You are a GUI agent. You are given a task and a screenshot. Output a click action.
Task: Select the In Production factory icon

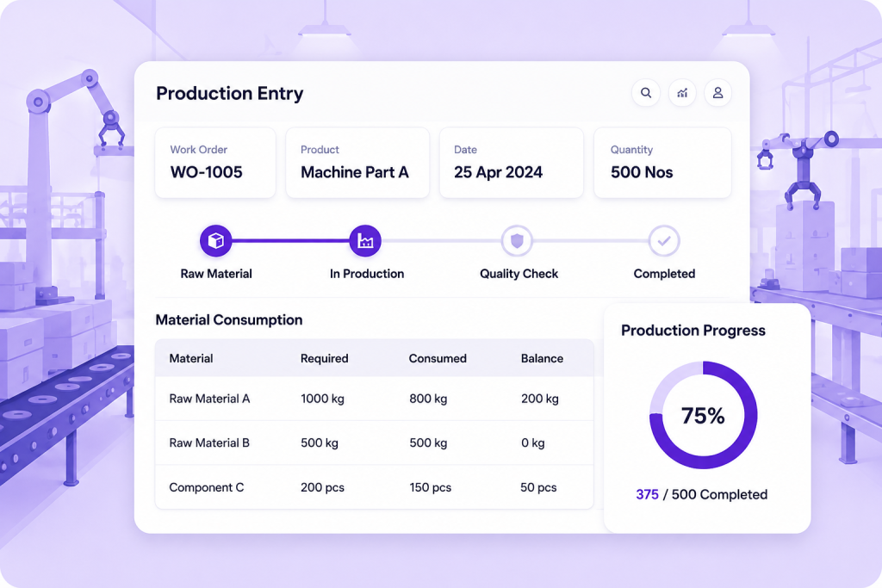[x=365, y=240]
